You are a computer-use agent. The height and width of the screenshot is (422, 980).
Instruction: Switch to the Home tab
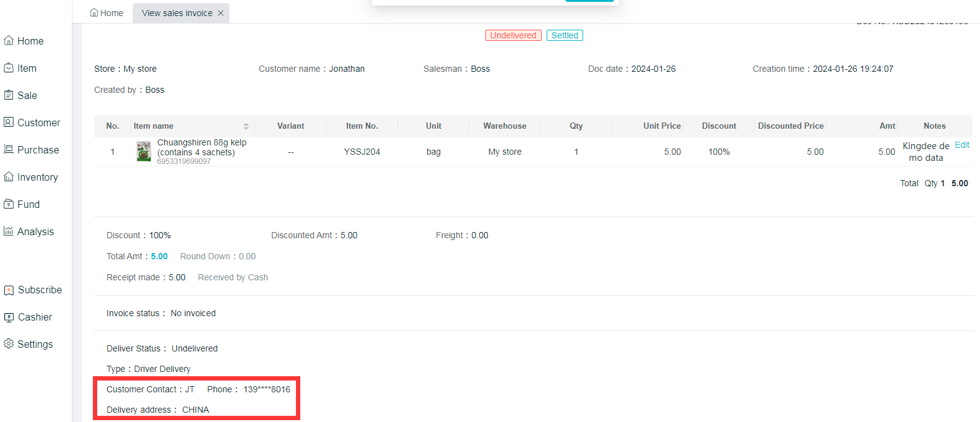coord(106,13)
